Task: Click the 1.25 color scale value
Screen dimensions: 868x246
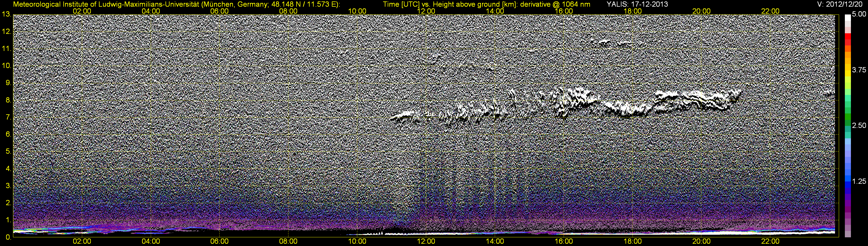Action: point(859,181)
